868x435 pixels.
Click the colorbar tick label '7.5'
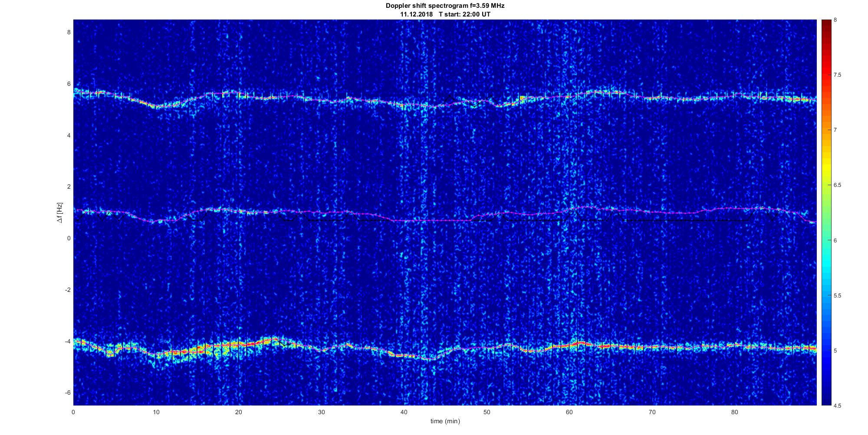point(837,75)
